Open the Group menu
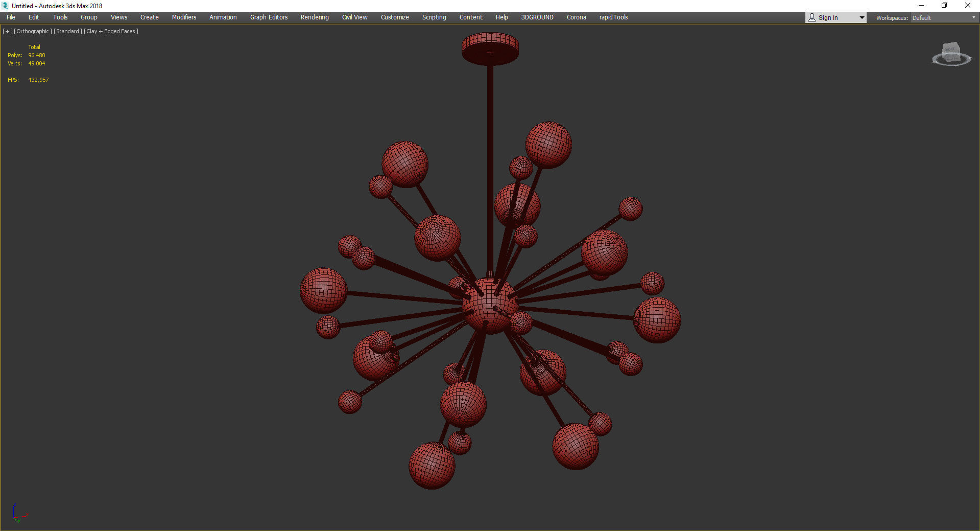The image size is (980, 531). pos(89,17)
